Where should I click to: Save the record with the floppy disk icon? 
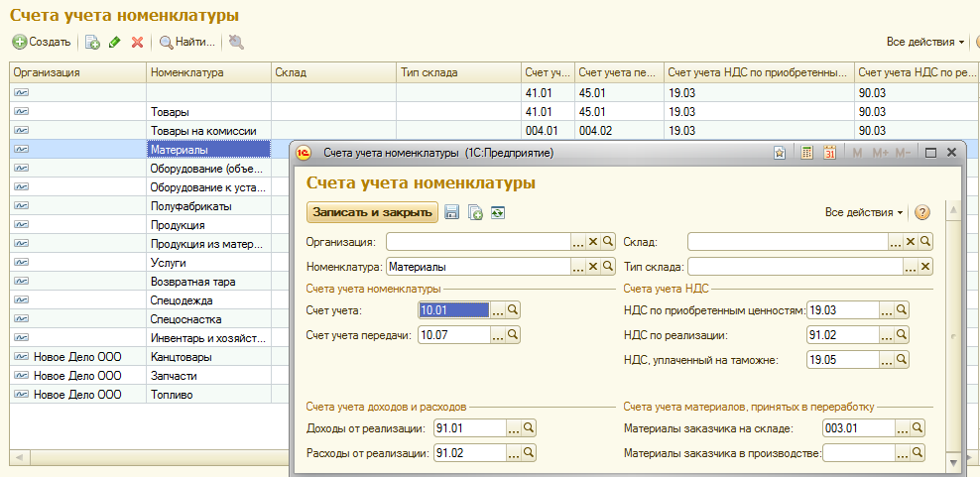click(452, 212)
